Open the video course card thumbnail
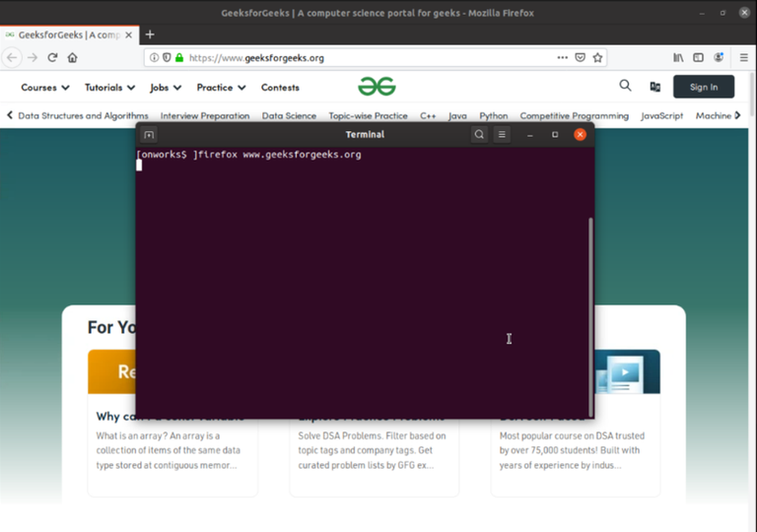This screenshot has width=757, height=532. pyautogui.click(x=627, y=371)
